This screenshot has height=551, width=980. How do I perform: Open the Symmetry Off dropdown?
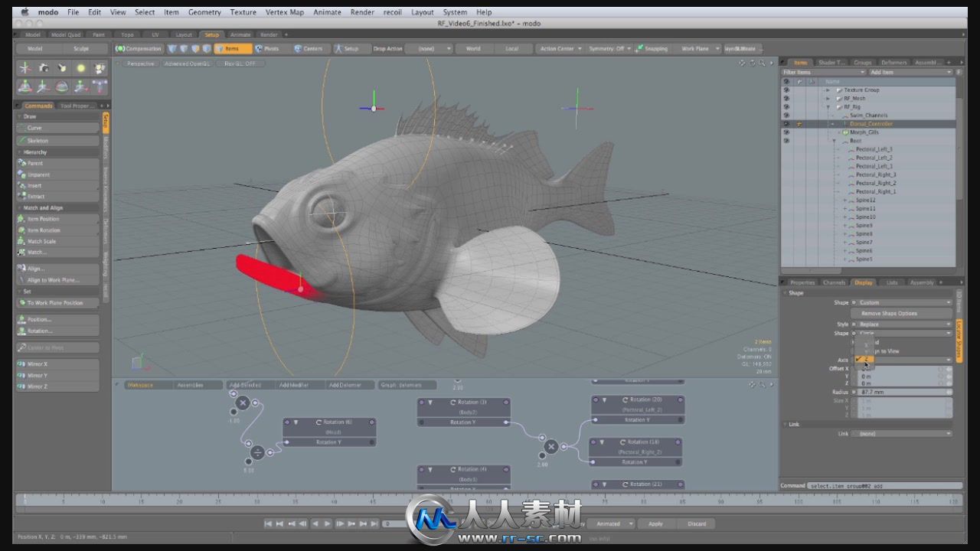click(609, 48)
